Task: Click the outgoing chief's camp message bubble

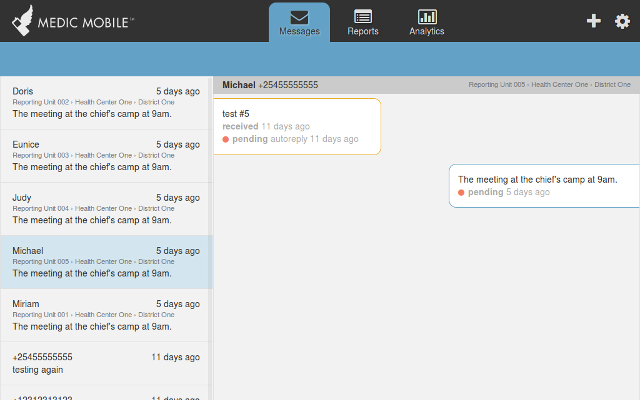Action: point(544,186)
